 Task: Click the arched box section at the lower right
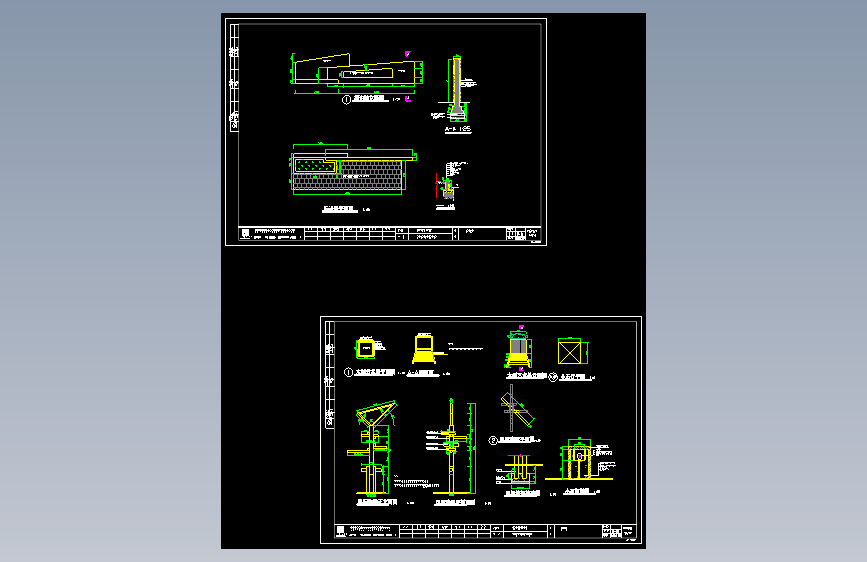click(x=579, y=459)
